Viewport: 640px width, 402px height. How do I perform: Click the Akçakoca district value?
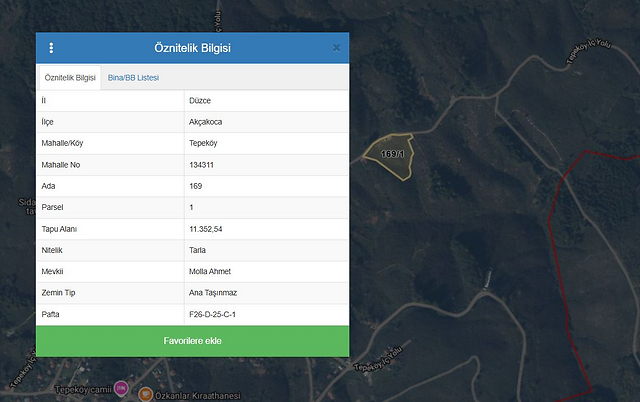coord(208,122)
